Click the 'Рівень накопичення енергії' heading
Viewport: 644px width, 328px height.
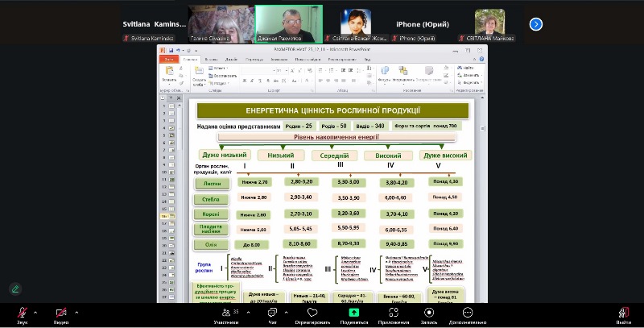(336, 137)
